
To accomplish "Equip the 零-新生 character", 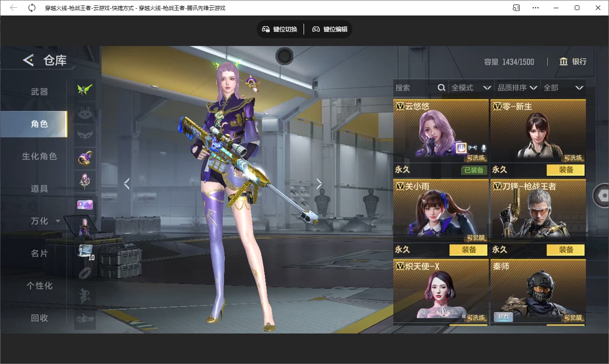I will (x=566, y=170).
